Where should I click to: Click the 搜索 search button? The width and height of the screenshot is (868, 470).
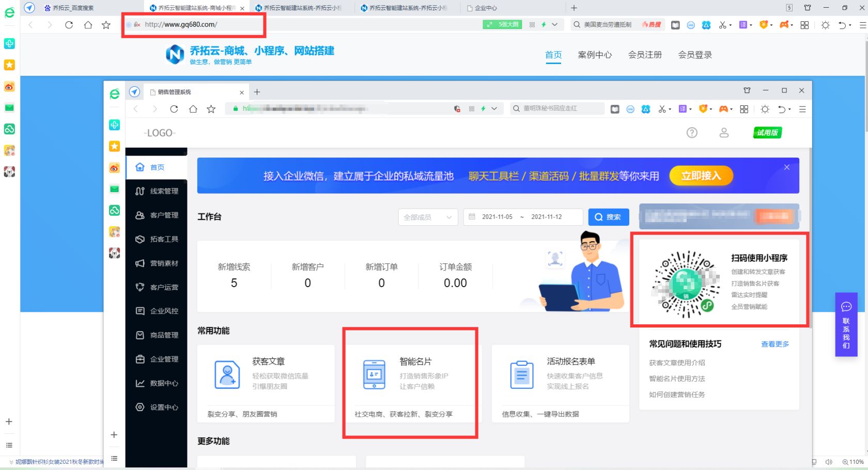(x=608, y=217)
